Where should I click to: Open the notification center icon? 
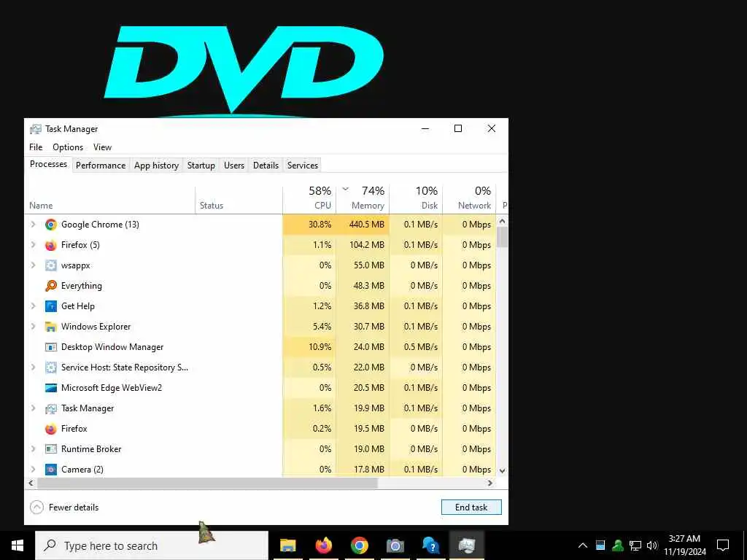point(723,545)
